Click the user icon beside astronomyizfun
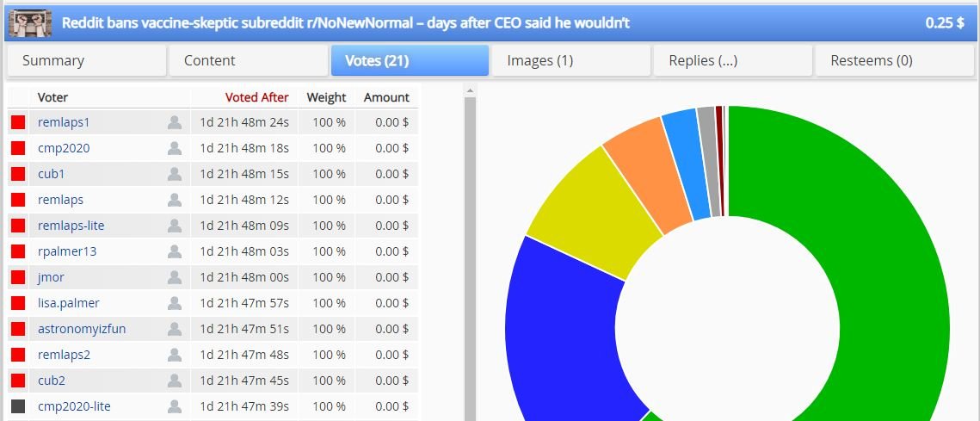The height and width of the screenshot is (421, 980). 175,328
